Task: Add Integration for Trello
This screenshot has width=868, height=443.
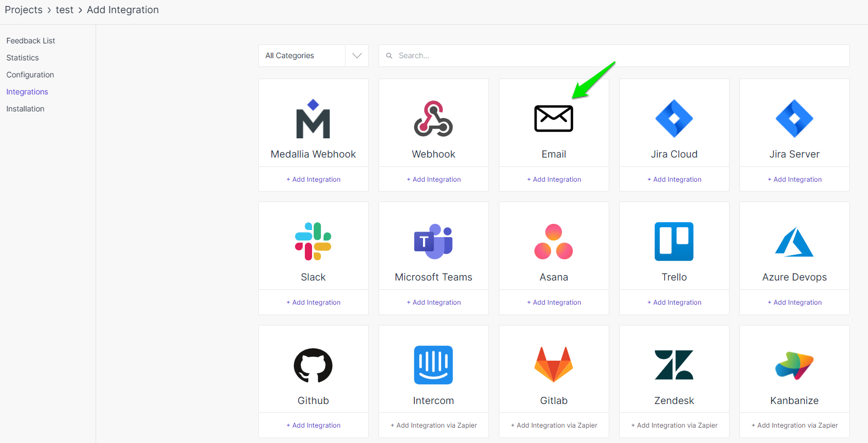Action: click(x=674, y=302)
